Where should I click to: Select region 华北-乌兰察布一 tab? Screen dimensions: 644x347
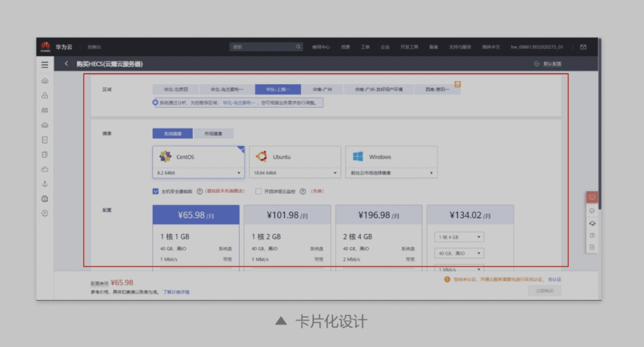pyautogui.click(x=227, y=89)
